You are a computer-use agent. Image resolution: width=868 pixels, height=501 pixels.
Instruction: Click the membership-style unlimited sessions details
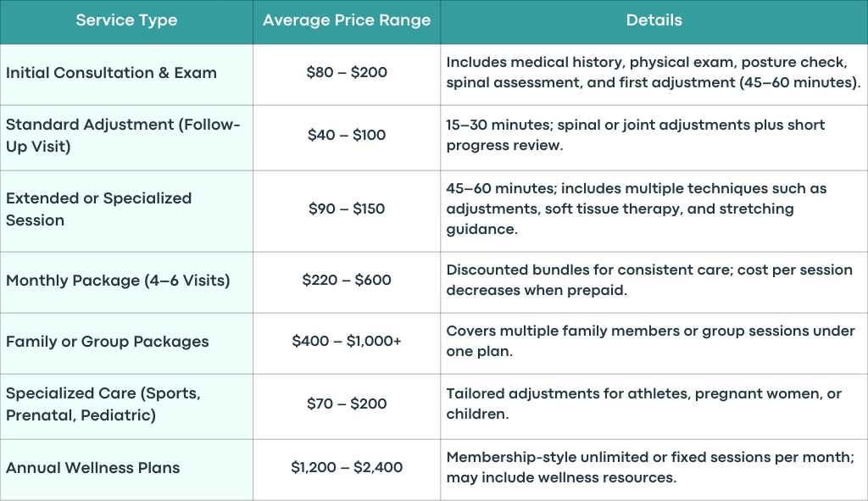(650, 467)
